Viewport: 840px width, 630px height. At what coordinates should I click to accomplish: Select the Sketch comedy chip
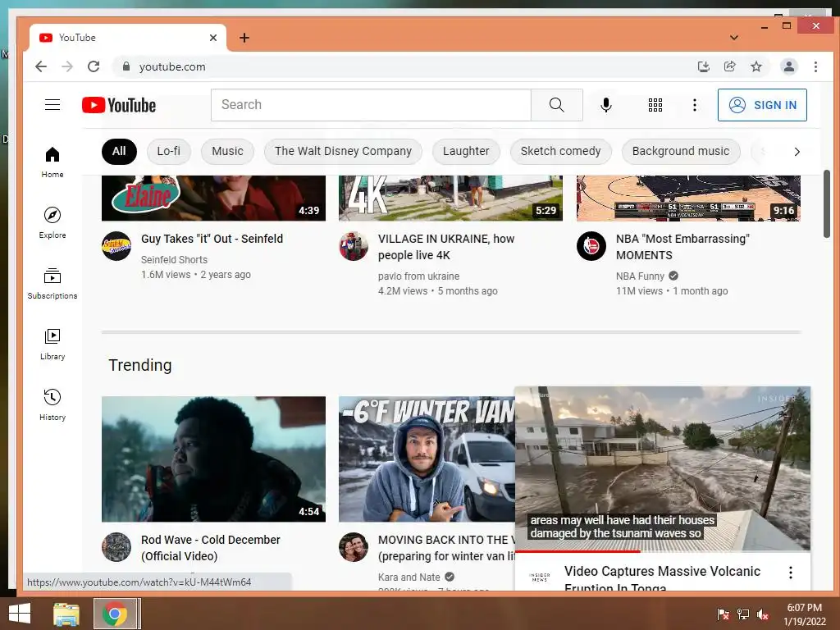pyautogui.click(x=560, y=151)
